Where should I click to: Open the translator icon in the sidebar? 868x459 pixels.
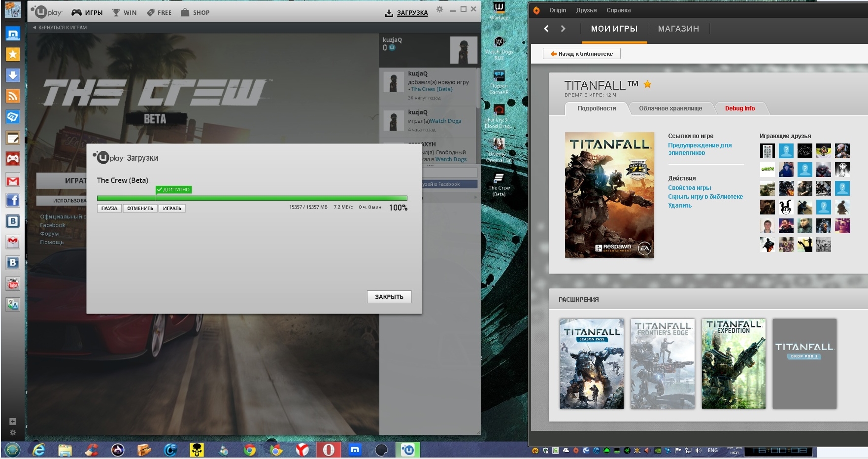coord(13,304)
